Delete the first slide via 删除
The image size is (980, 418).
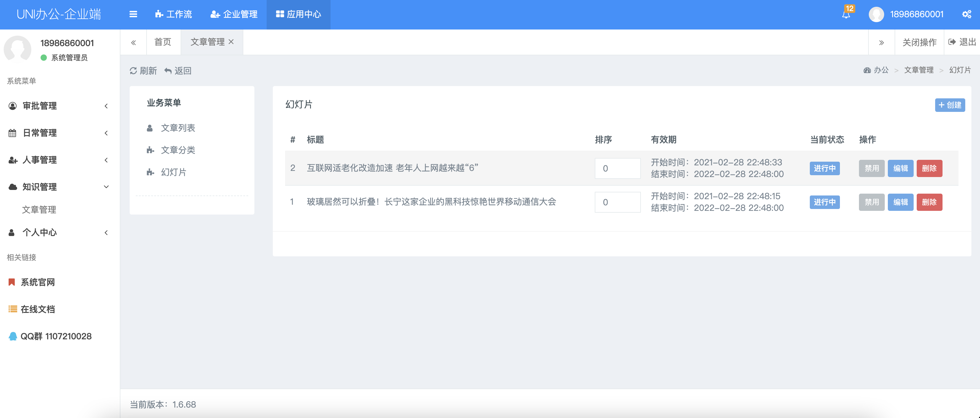pyautogui.click(x=929, y=168)
